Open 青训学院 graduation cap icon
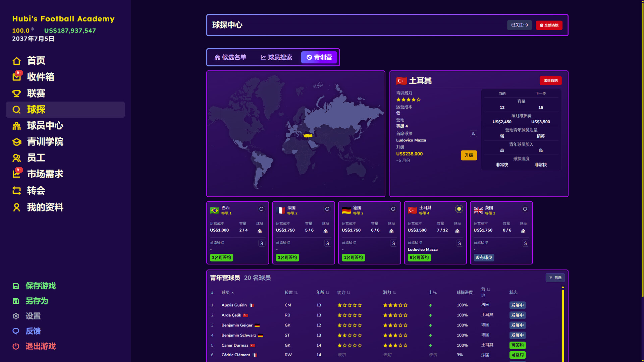Viewport: 644px width, 362px height. click(17, 142)
